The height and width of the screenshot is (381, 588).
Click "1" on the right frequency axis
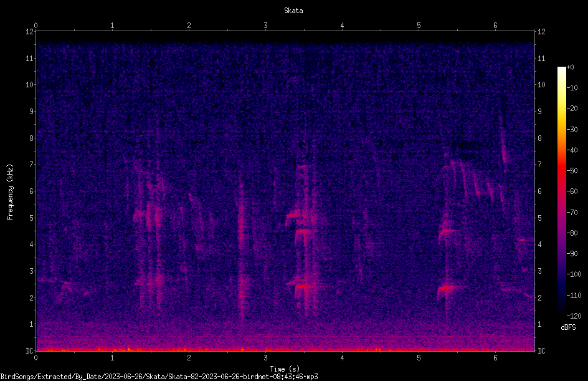[x=539, y=324]
